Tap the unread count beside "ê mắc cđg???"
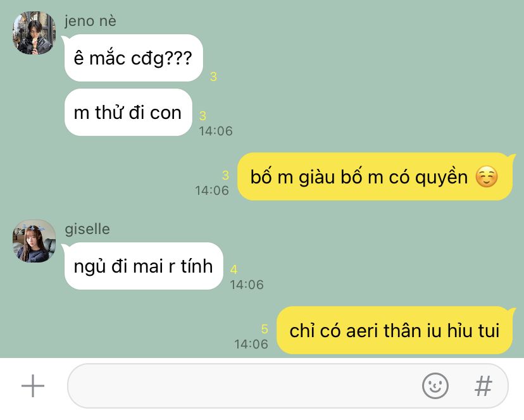 pyautogui.click(x=213, y=77)
